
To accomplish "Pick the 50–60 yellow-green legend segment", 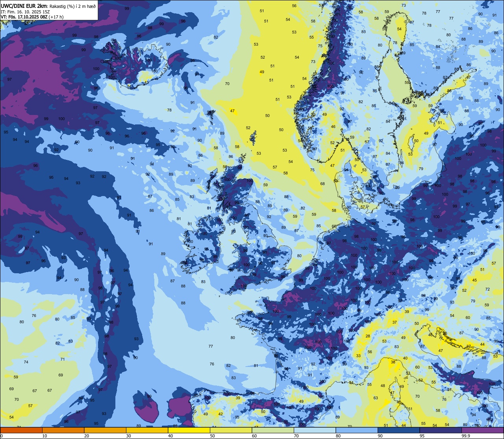I will pos(231,430).
